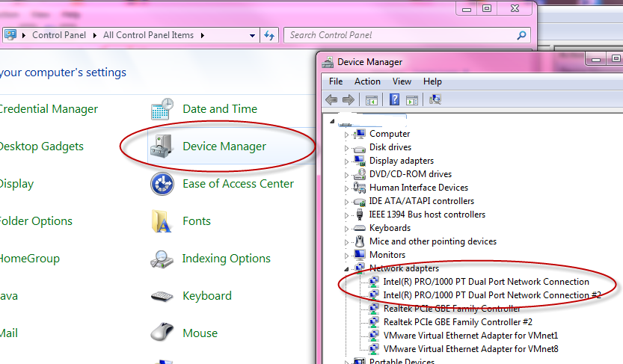
Task: Open the File menu
Action: pyautogui.click(x=336, y=81)
